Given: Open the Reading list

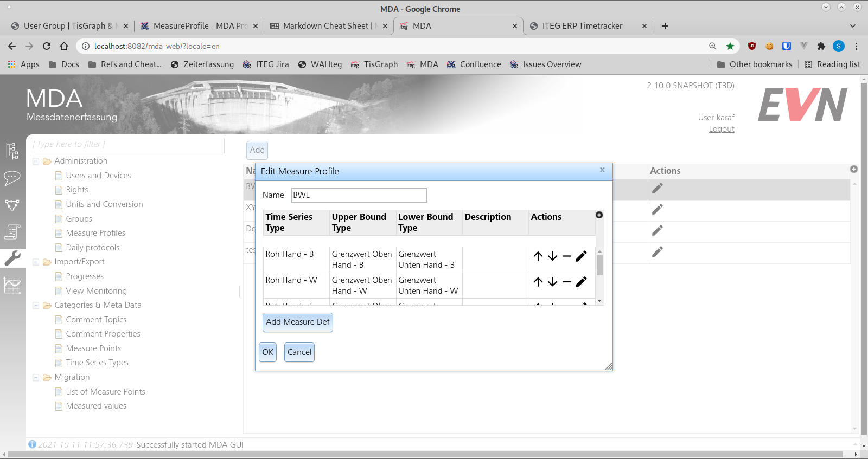Looking at the screenshot, I should pyautogui.click(x=832, y=64).
